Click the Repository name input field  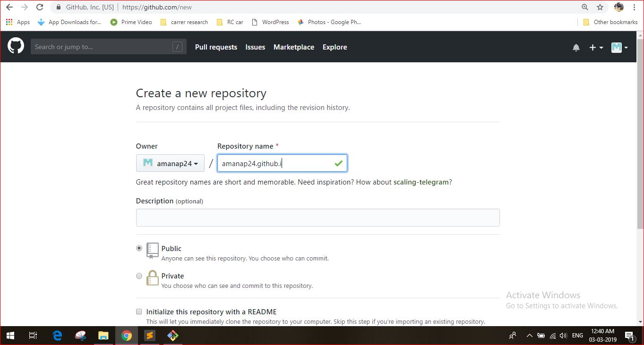pos(283,163)
